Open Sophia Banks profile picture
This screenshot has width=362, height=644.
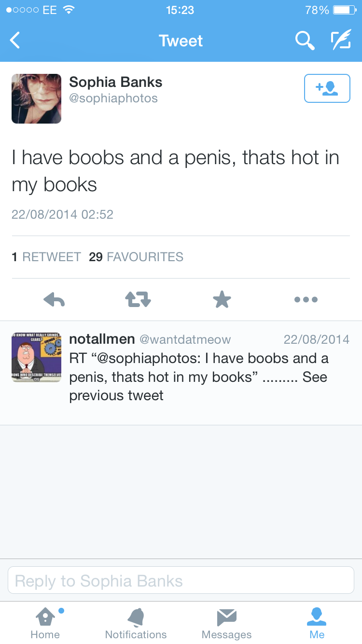[37, 98]
